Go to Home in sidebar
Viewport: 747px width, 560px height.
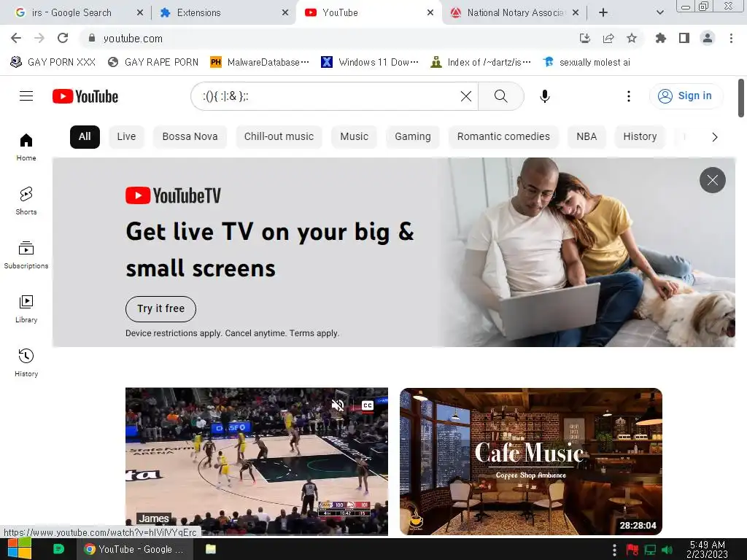pos(26,147)
